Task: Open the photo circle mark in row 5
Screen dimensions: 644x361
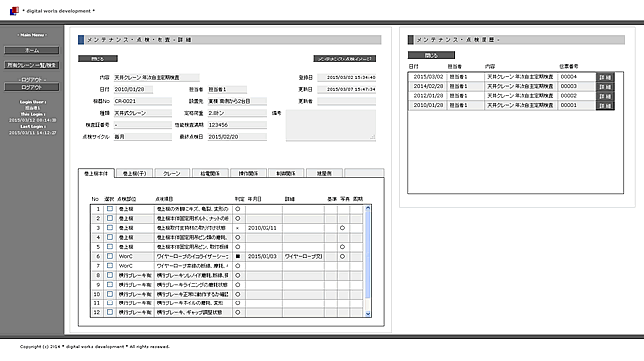Action: tap(342, 247)
